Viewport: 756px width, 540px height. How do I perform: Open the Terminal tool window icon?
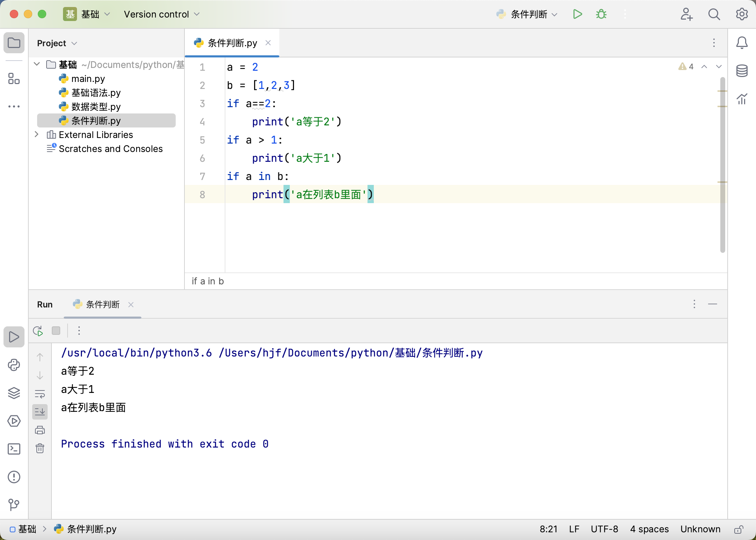(14, 449)
